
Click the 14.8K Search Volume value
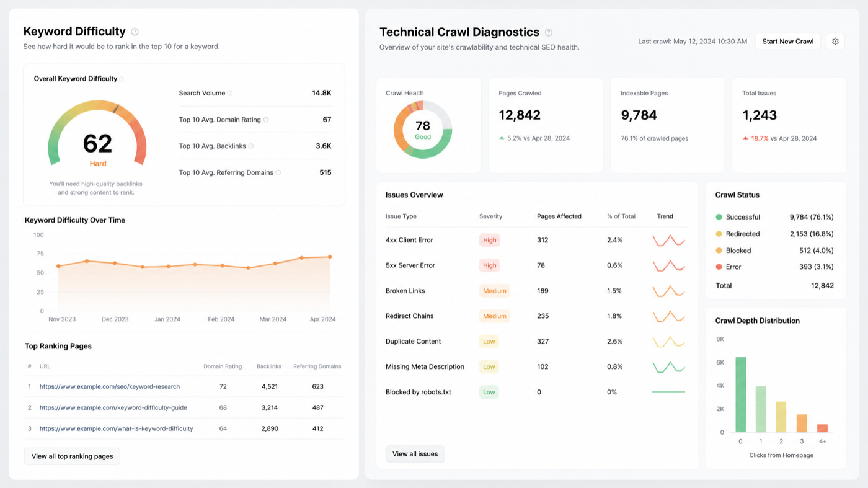coord(322,93)
